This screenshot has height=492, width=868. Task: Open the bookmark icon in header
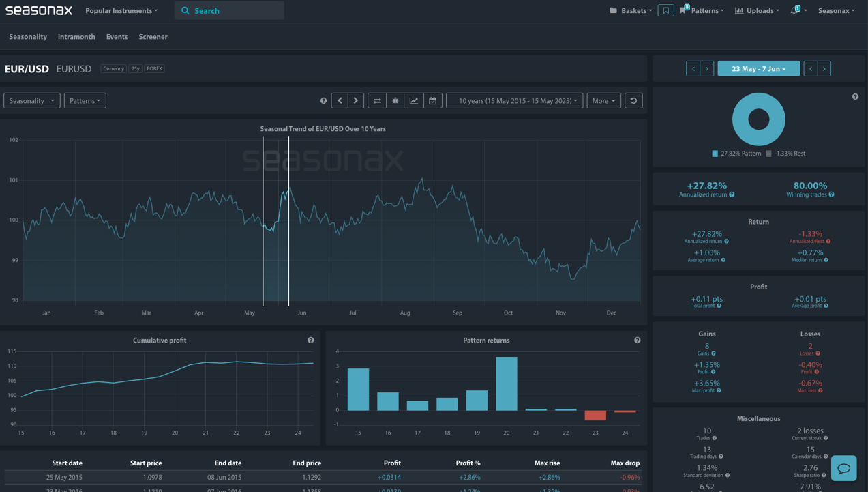[665, 10]
